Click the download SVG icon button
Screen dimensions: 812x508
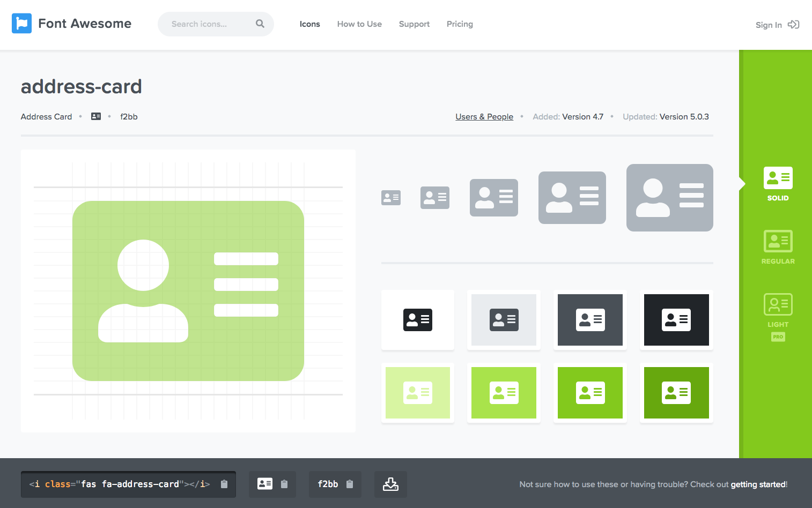point(390,484)
